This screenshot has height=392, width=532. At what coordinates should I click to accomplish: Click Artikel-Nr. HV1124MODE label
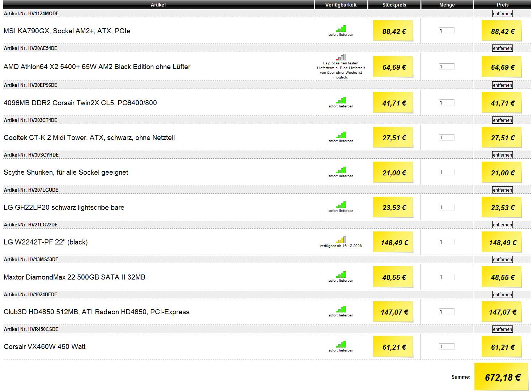click(x=31, y=13)
